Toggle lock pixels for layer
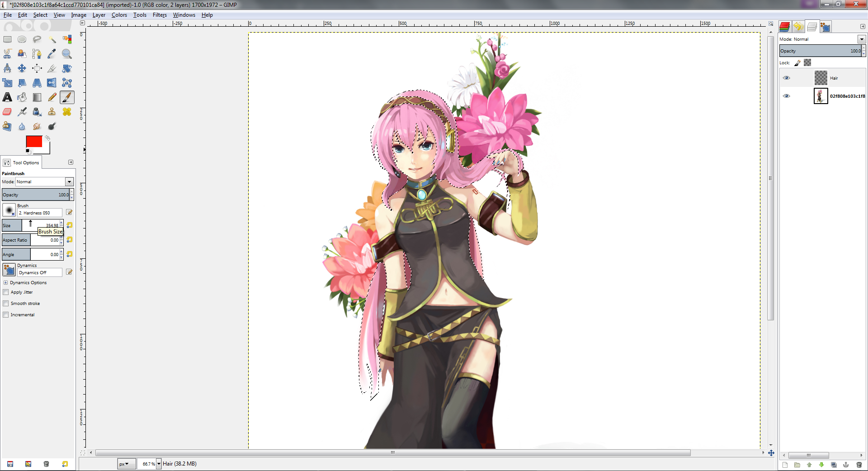The width and height of the screenshot is (868, 471). [x=797, y=63]
